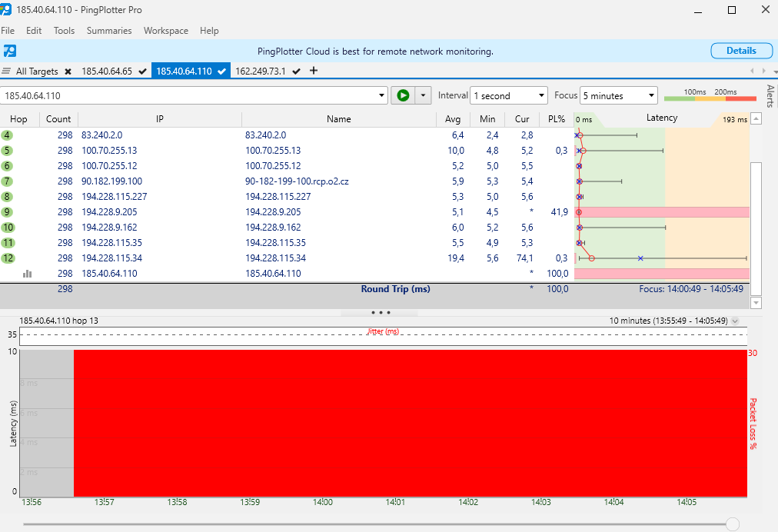Open the All Targets list icon
Image resolution: width=778 pixels, height=532 pixels.
tap(7, 71)
